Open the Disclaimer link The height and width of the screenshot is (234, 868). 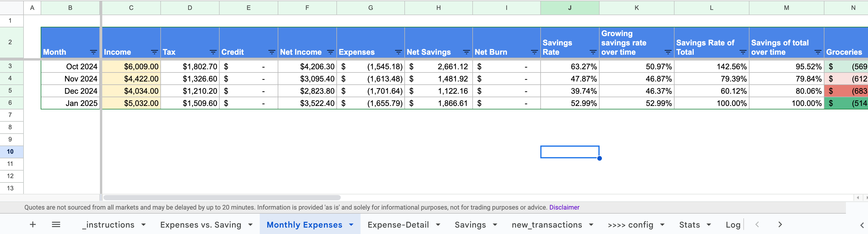point(564,207)
